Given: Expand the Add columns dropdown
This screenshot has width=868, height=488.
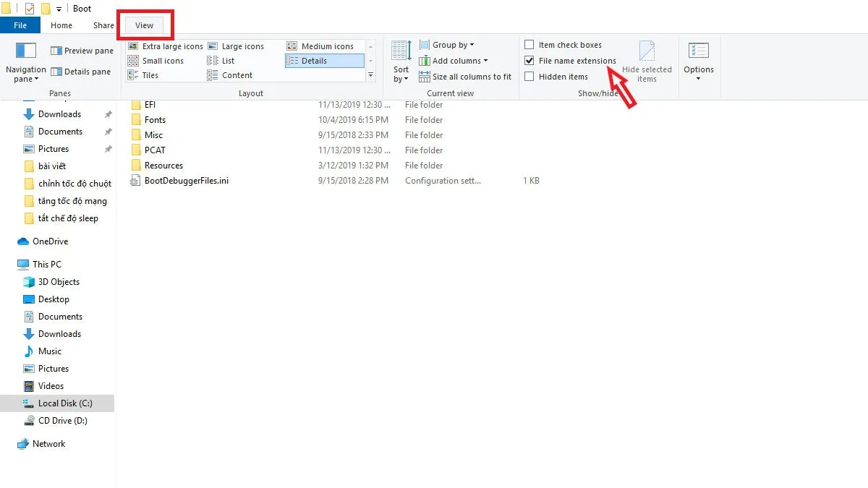Looking at the screenshot, I should coord(454,60).
